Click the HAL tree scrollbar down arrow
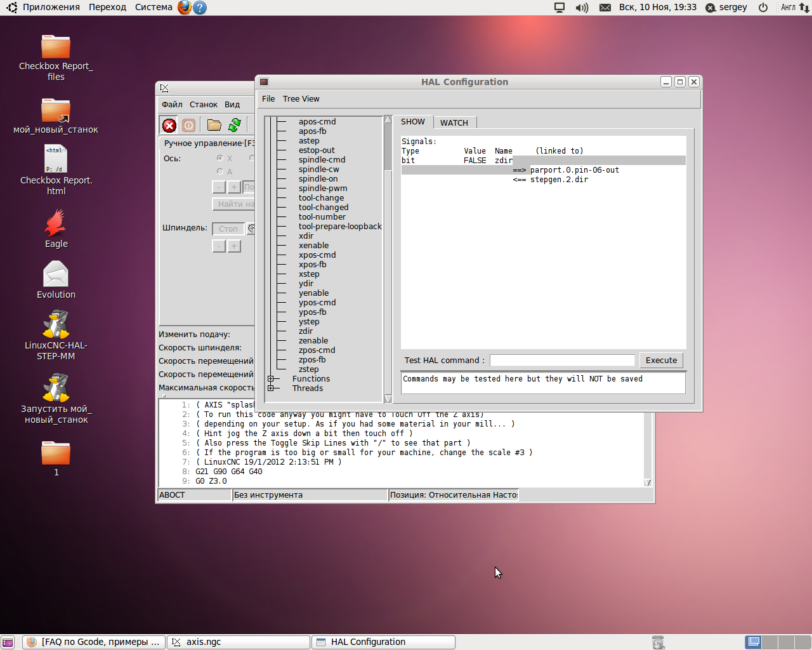The width and height of the screenshot is (812, 650). [388, 399]
